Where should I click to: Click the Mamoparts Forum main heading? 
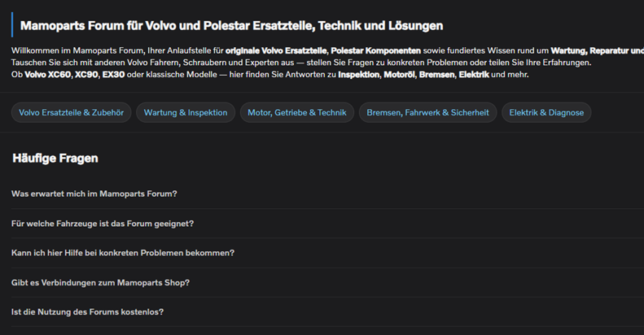pos(231,26)
